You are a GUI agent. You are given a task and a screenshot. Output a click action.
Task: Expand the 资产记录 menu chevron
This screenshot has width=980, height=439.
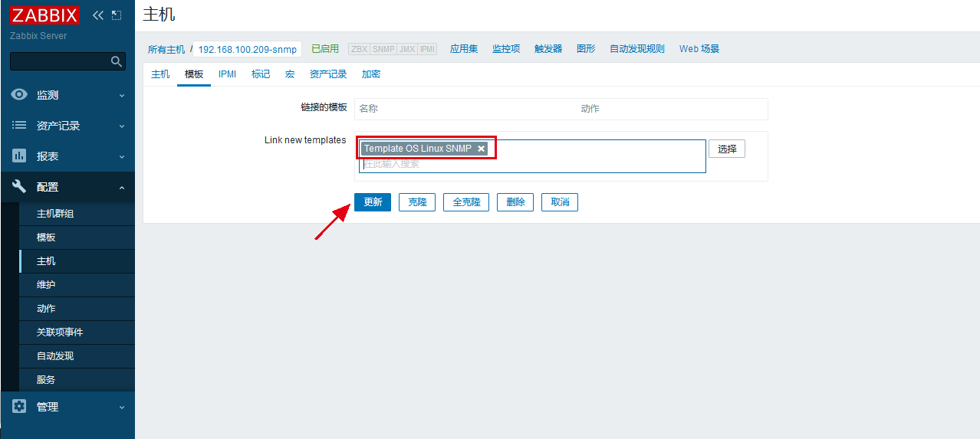[x=121, y=126]
